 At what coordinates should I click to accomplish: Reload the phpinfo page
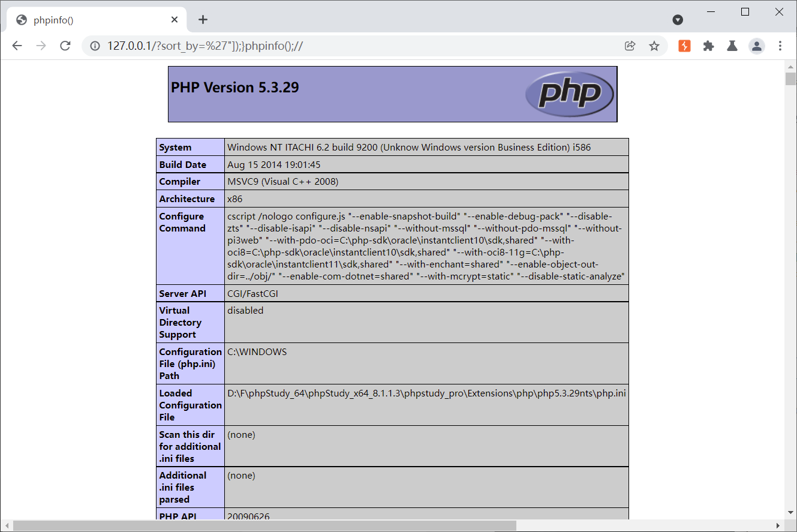click(x=65, y=46)
